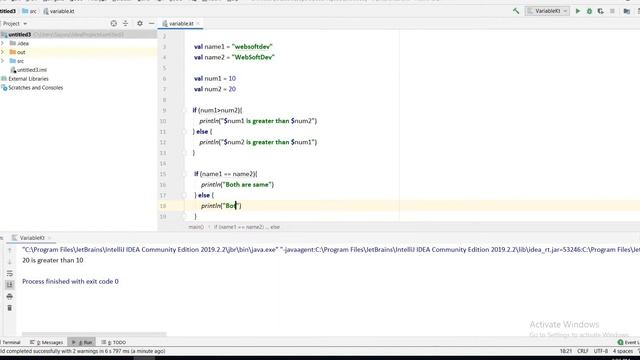
Task: Click the Build project hammer icon
Action: click(516, 11)
